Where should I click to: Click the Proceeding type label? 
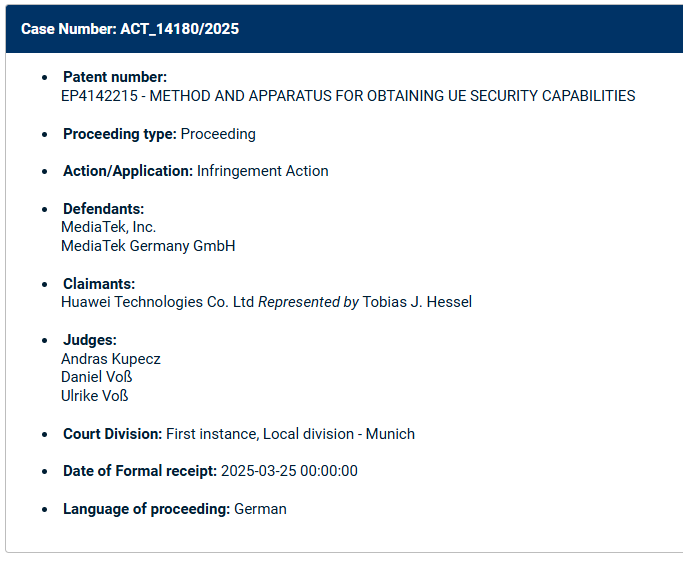[120, 134]
